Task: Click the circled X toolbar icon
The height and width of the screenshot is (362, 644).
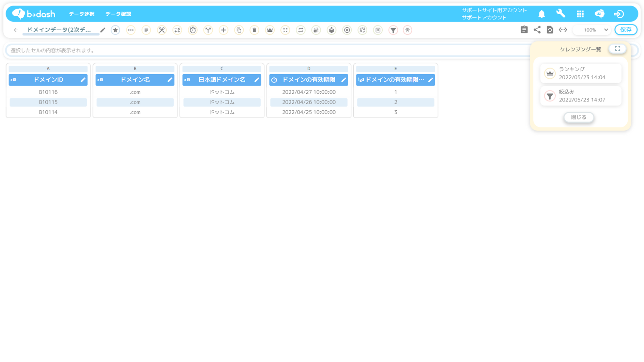Action: [347, 30]
